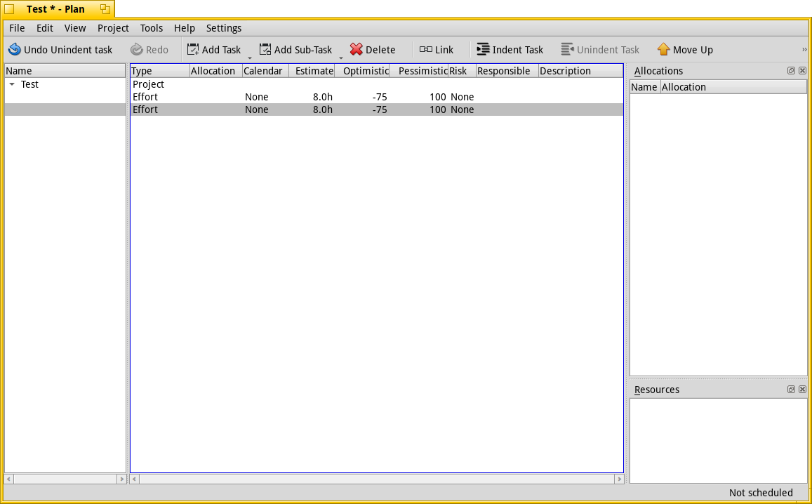Select the Project type cell
The height and width of the screenshot is (504, 812).
coord(148,84)
